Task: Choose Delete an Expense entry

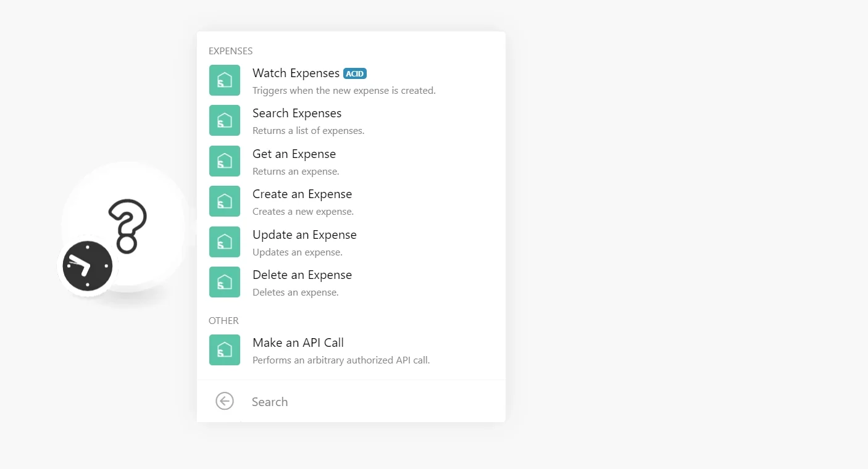Action: pyautogui.click(x=351, y=282)
